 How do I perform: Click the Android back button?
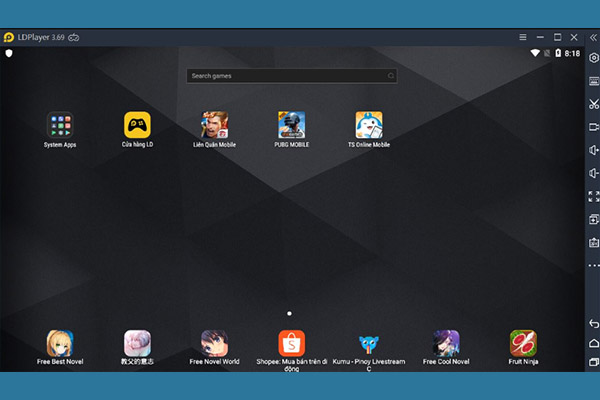[x=593, y=323]
